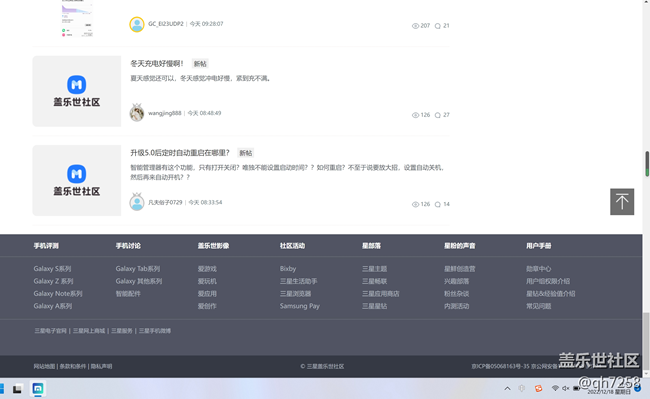Open 智能配件 footer link

click(x=128, y=293)
